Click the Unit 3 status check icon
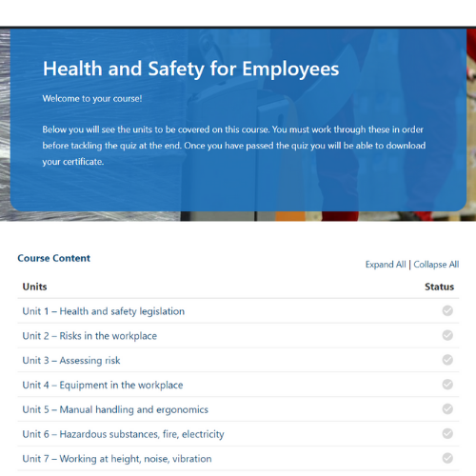 click(447, 360)
